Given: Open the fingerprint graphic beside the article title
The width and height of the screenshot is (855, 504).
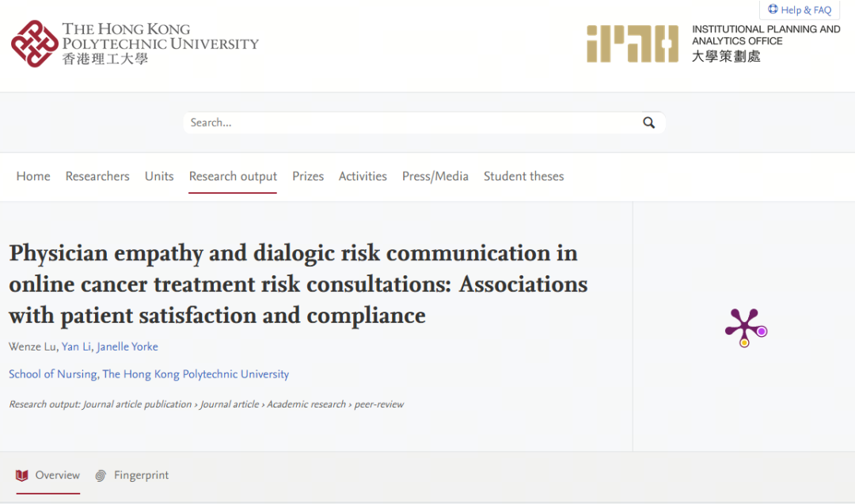Looking at the screenshot, I should click(x=746, y=328).
